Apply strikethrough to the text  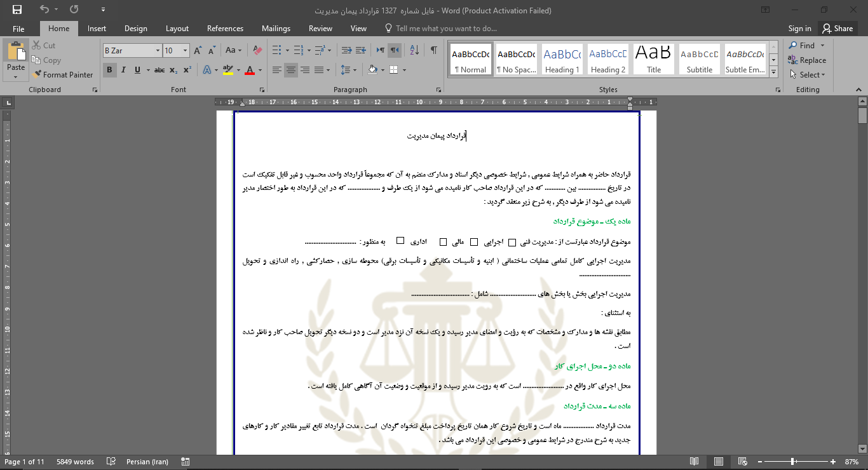tap(159, 70)
